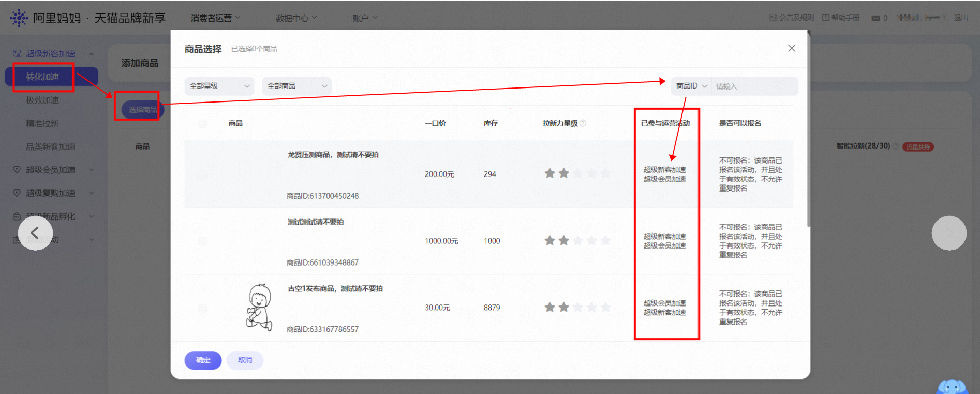The width and height of the screenshot is (980, 394).
Task: Click the Alimama logo icon
Action: tap(19, 18)
